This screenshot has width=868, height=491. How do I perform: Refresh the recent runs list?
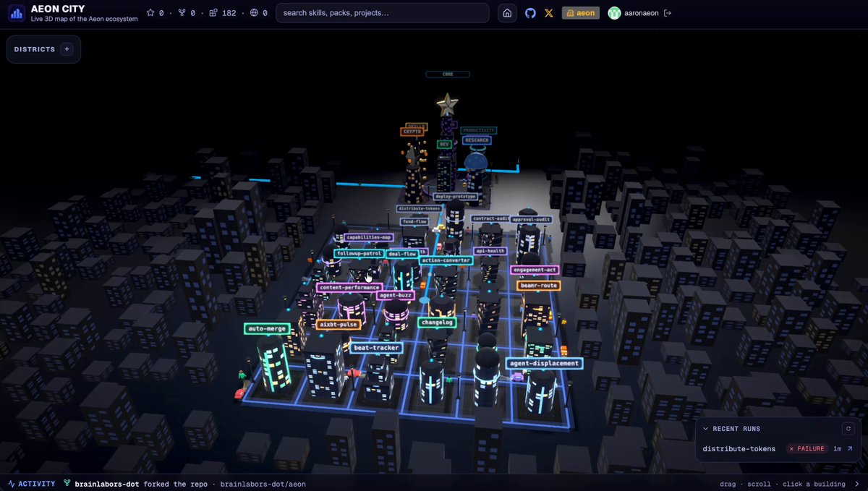pyautogui.click(x=848, y=429)
